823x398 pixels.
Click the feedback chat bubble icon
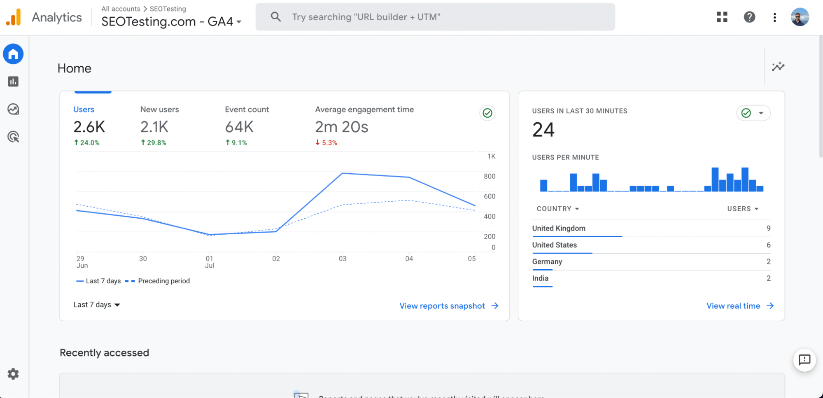[x=804, y=360]
